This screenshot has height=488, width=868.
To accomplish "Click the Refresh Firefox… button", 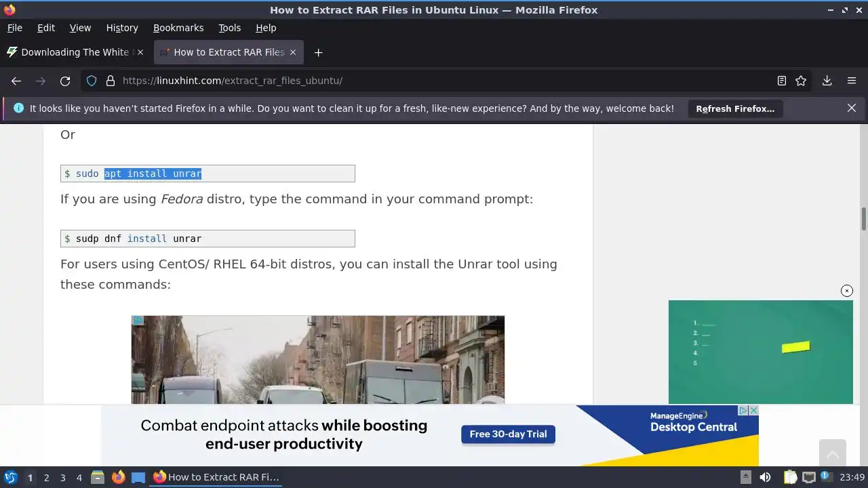I will [x=735, y=108].
